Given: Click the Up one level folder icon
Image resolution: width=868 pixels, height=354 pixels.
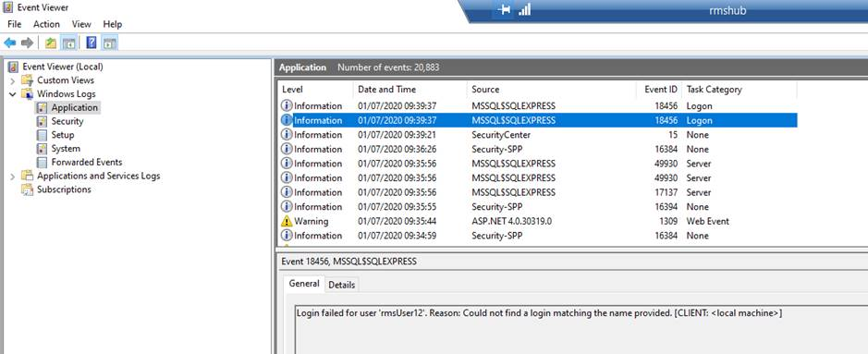Looking at the screenshot, I should coord(51,43).
